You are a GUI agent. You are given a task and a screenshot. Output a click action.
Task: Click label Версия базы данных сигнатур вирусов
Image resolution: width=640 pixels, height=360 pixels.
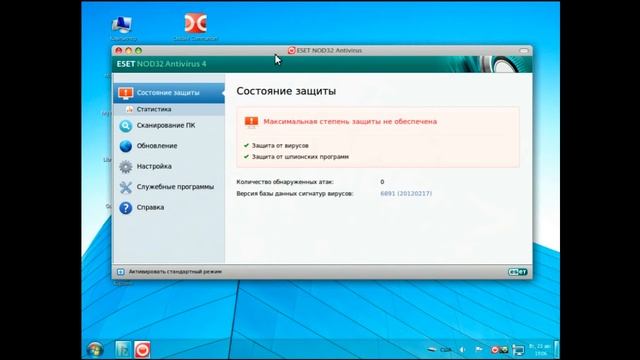pyautogui.click(x=295, y=193)
